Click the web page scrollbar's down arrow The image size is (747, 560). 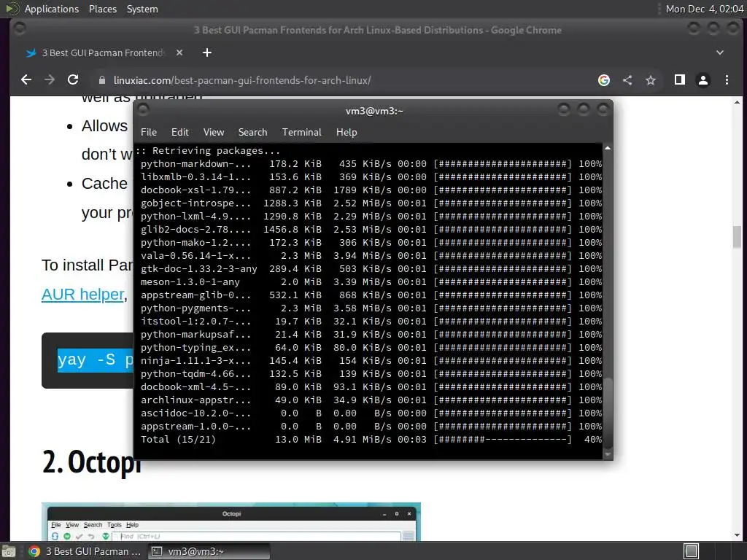(737, 535)
